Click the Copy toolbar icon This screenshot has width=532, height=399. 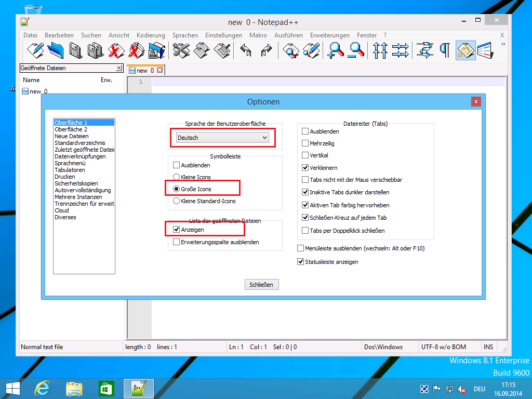[x=202, y=50]
